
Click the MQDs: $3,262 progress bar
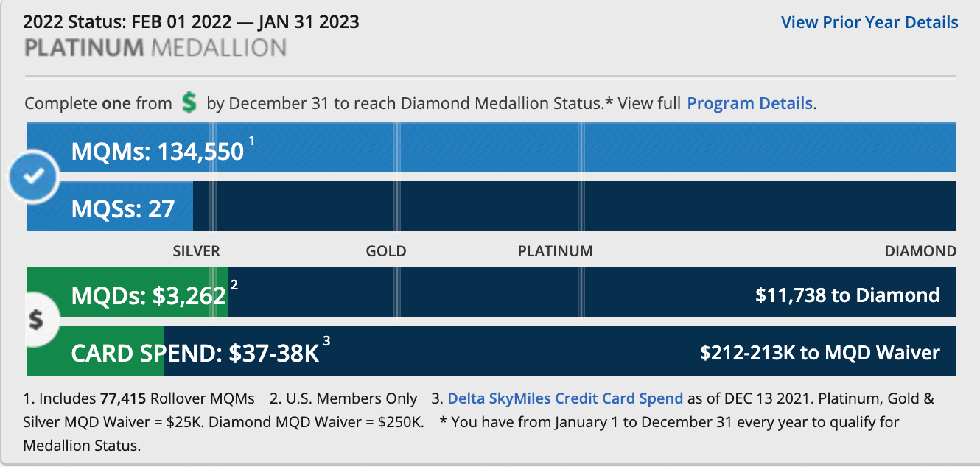click(486, 292)
